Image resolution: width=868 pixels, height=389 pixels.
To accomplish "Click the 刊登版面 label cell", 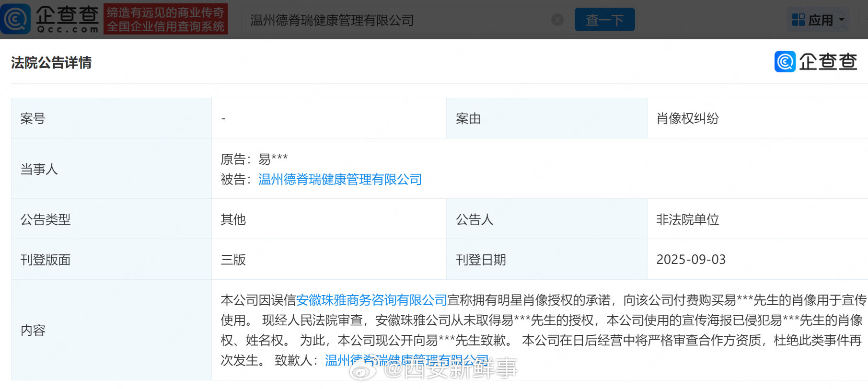I will pos(111,259).
